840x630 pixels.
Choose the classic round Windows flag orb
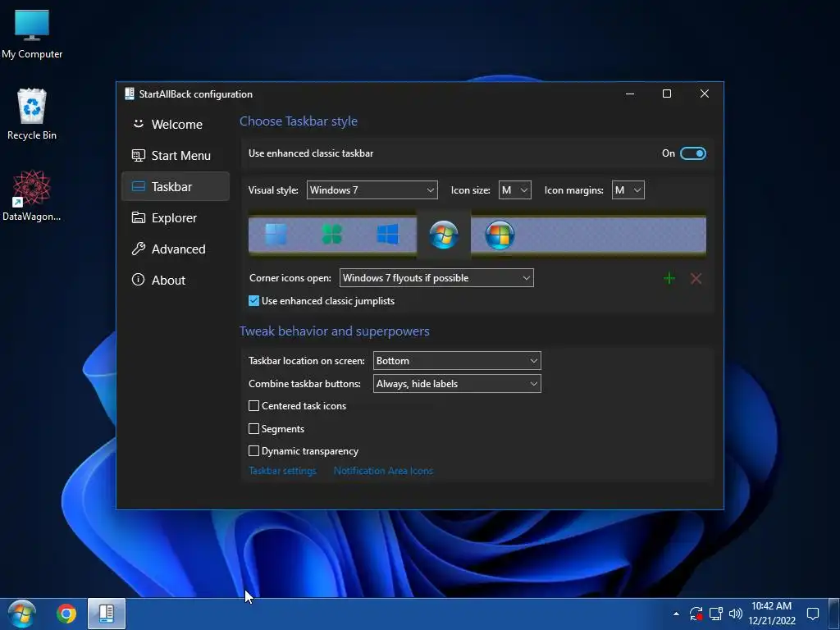[500, 235]
